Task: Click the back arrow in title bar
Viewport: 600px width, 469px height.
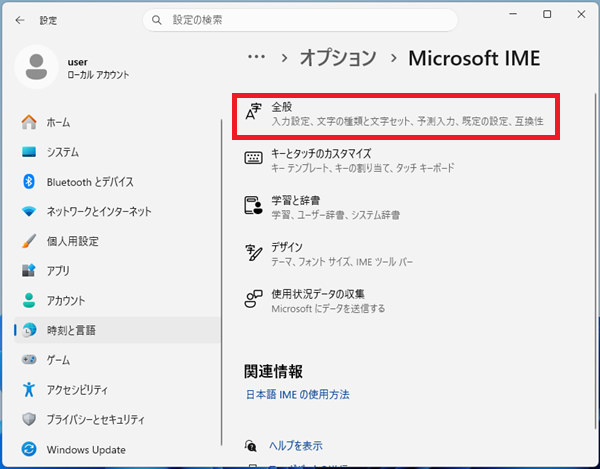Action: coord(20,19)
